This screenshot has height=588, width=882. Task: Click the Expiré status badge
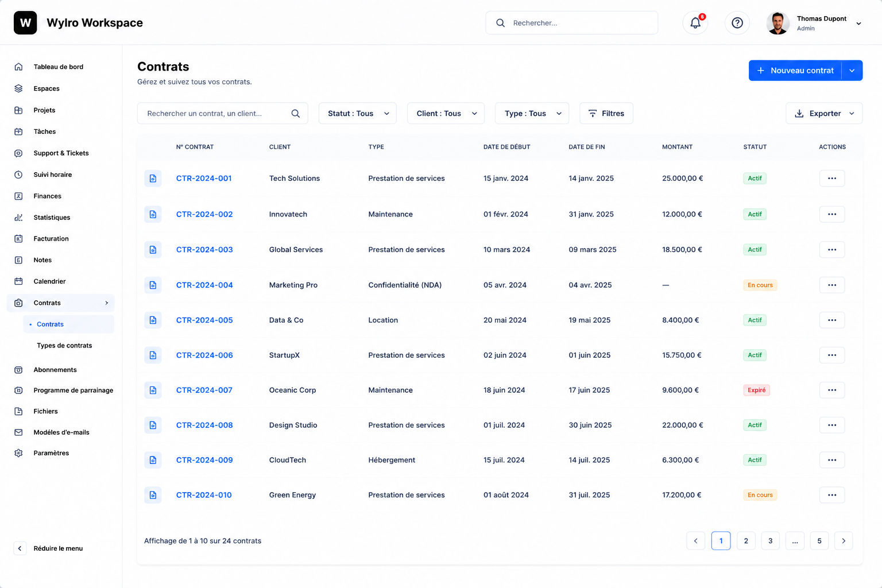(x=756, y=390)
